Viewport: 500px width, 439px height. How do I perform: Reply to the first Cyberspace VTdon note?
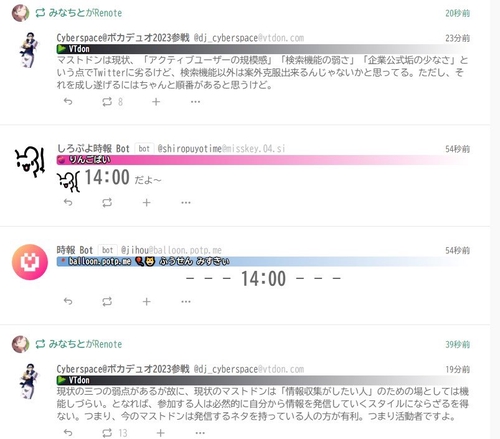coord(68,101)
